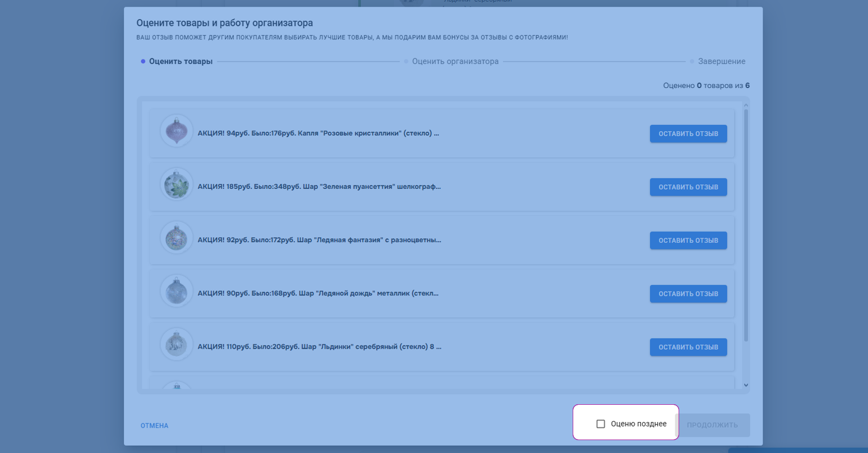Viewport: 868px width, 453px height.
Task: Click the product list vertical scrollbar thumb
Action: tap(746, 224)
